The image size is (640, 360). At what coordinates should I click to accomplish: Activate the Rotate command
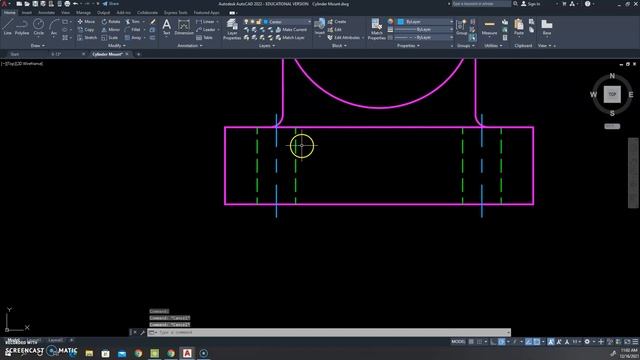[x=111, y=21]
